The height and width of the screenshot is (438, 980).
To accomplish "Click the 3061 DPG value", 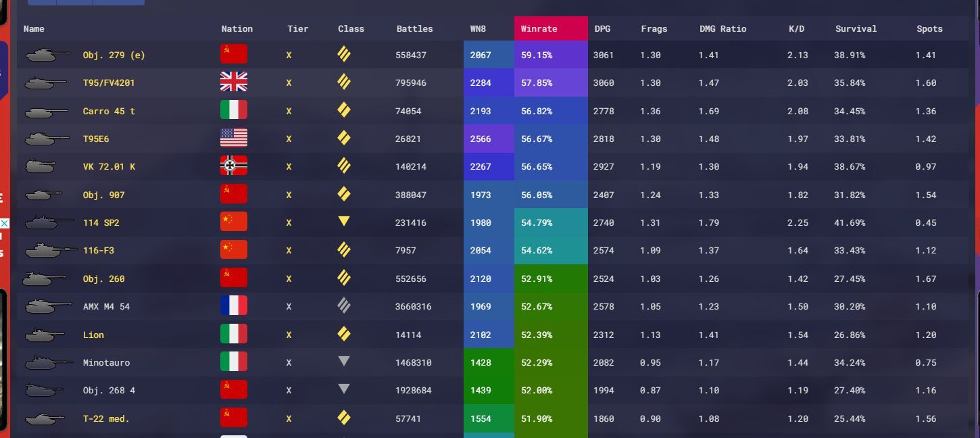I will (604, 55).
